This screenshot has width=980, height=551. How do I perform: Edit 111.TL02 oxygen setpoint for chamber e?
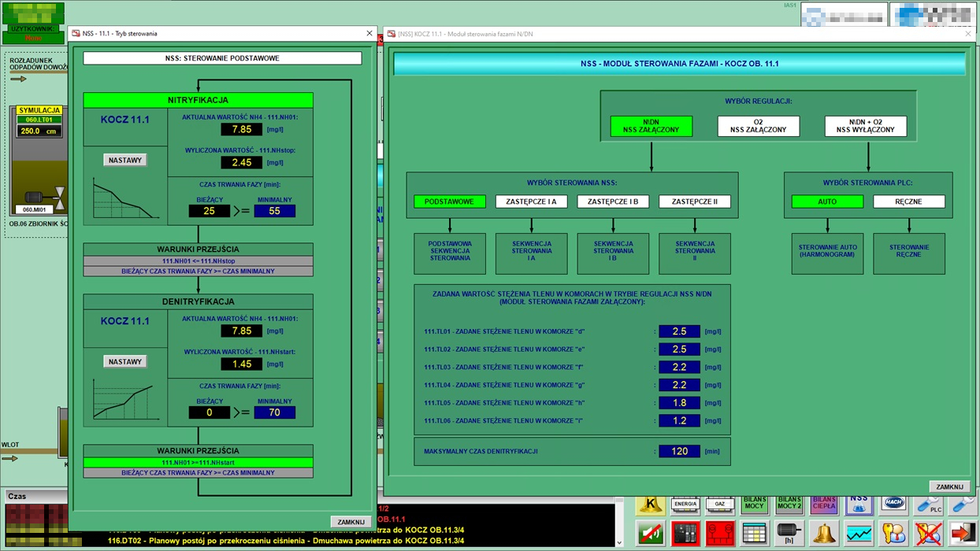tap(679, 349)
